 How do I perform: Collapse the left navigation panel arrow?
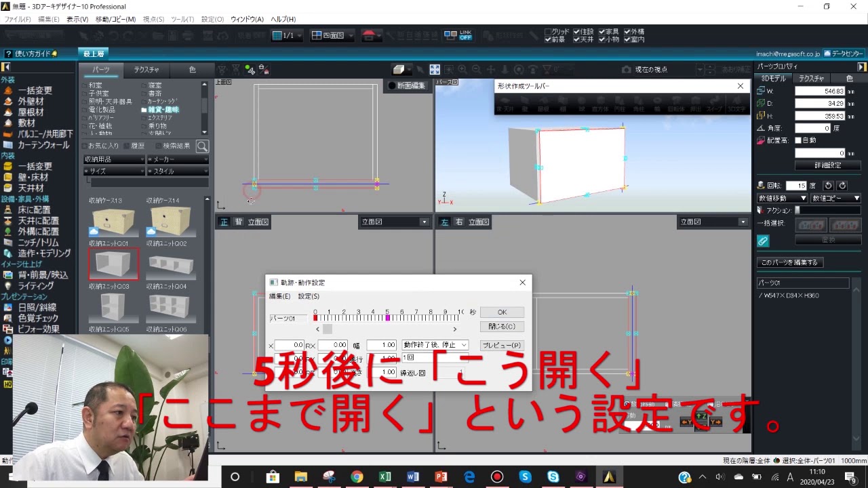click(x=5, y=67)
